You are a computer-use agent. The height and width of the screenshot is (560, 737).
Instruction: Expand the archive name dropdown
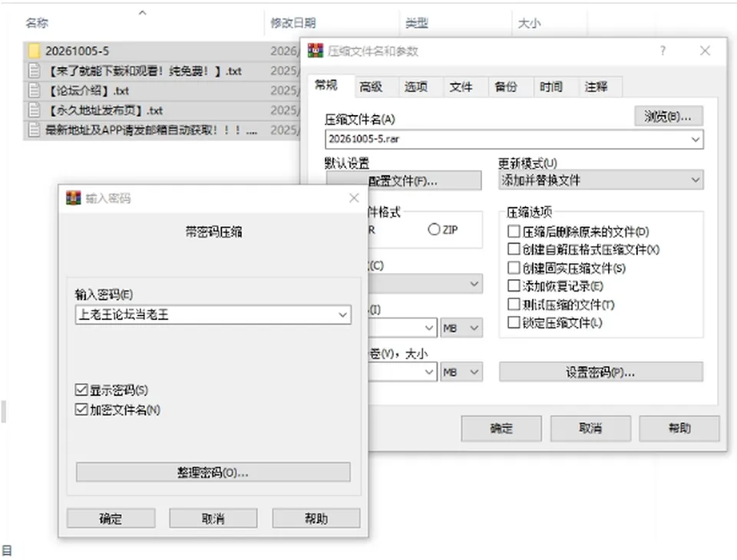pyautogui.click(x=696, y=139)
